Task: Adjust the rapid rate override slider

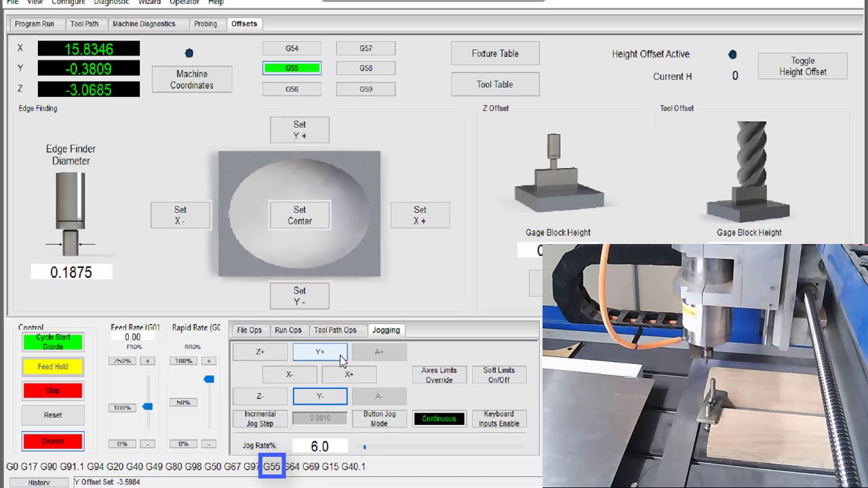Action: coord(209,379)
